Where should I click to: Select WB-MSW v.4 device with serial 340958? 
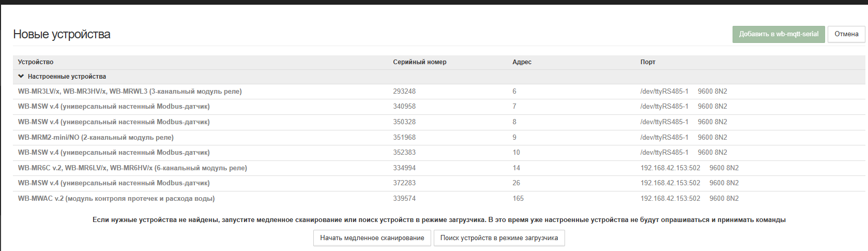coord(114,107)
